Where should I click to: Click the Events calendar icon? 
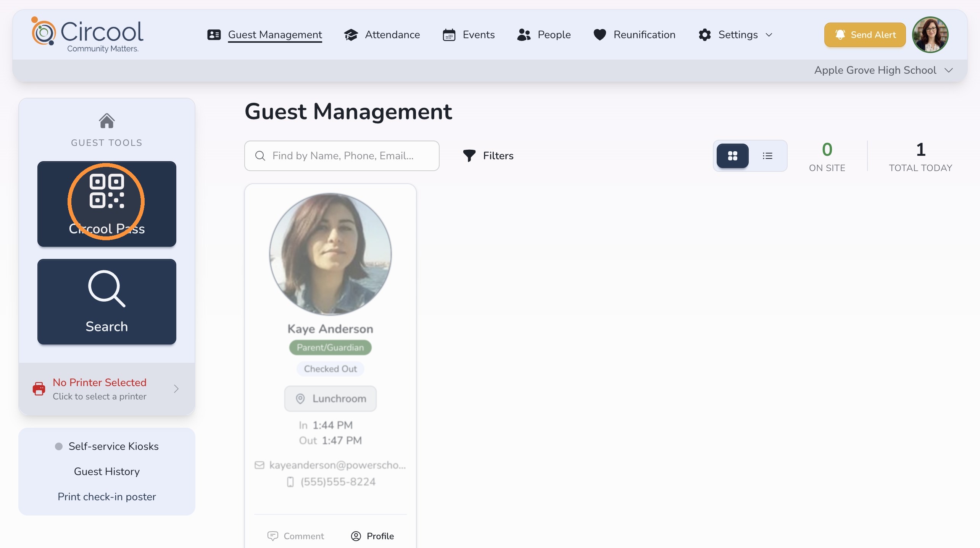click(x=449, y=35)
